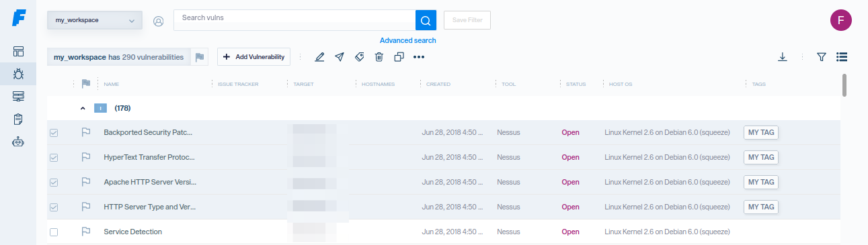Click the flag column header icon
868x245 pixels.
pos(86,84)
